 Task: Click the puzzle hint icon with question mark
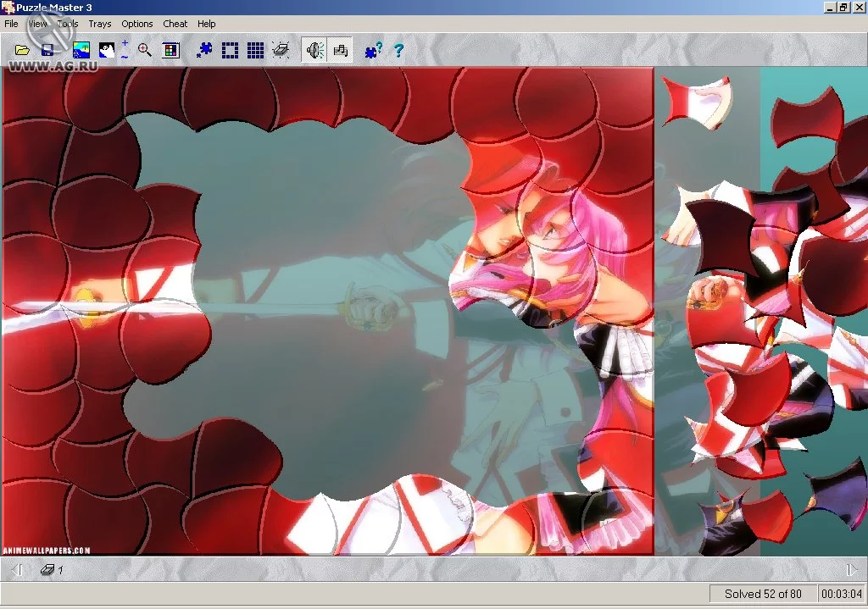[373, 50]
